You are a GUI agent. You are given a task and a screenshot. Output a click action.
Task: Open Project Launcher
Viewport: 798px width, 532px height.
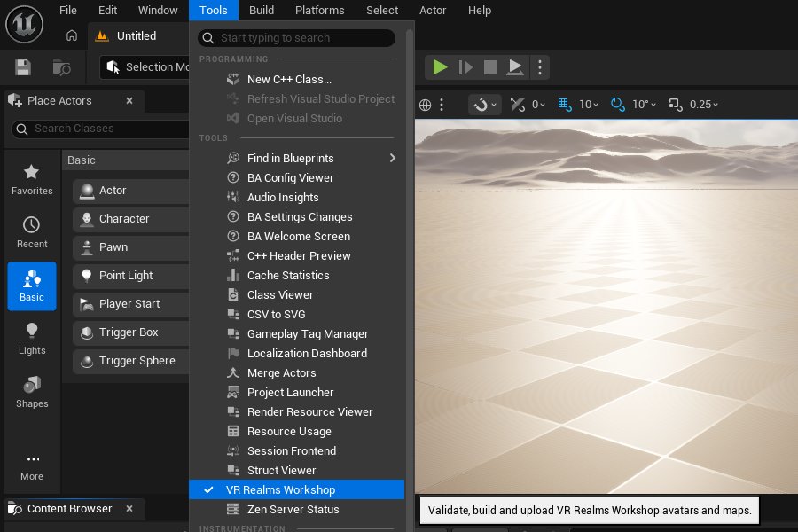[x=297, y=393]
